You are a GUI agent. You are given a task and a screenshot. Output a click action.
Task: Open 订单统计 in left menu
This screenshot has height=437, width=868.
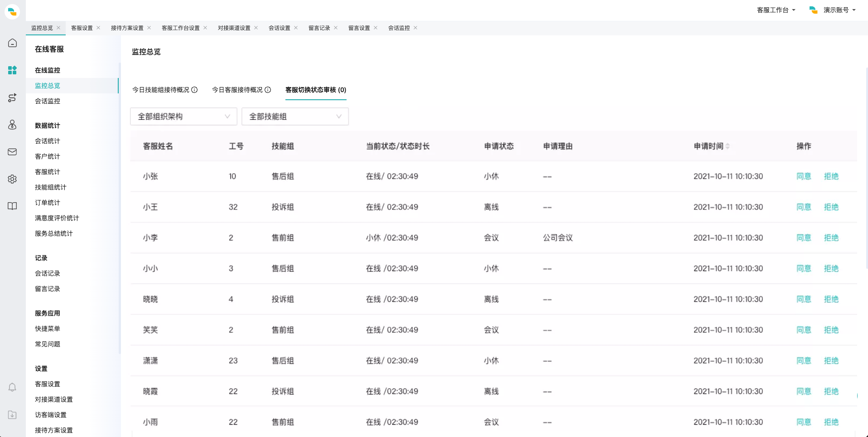click(x=48, y=203)
